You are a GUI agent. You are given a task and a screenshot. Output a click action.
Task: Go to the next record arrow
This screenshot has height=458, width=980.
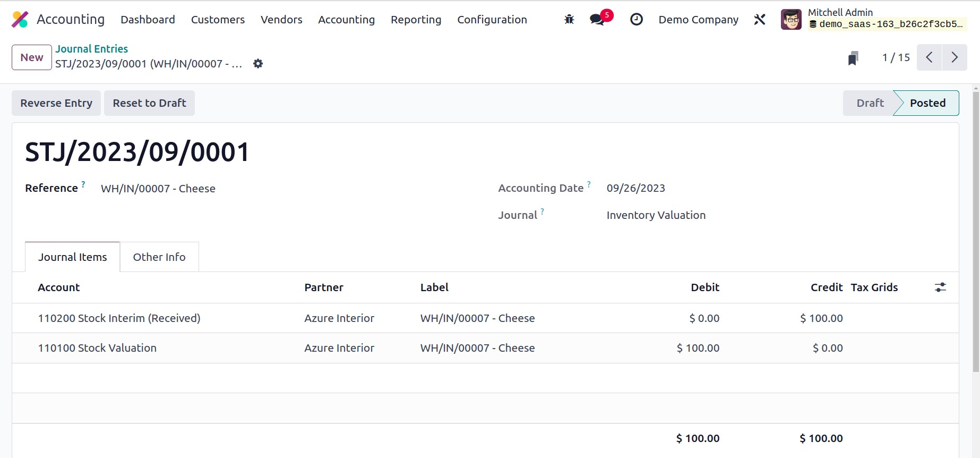(x=955, y=57)
